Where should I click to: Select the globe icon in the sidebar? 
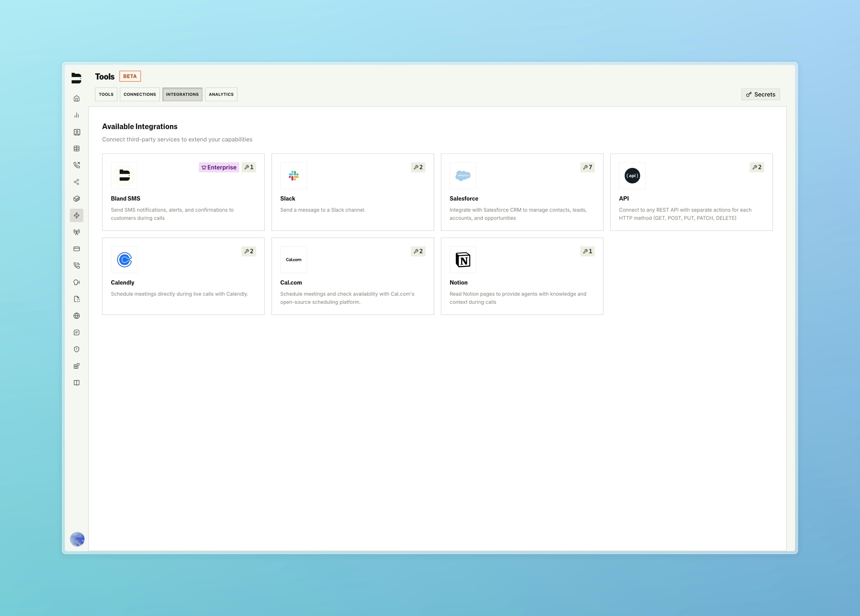click(x=77, y=316)
